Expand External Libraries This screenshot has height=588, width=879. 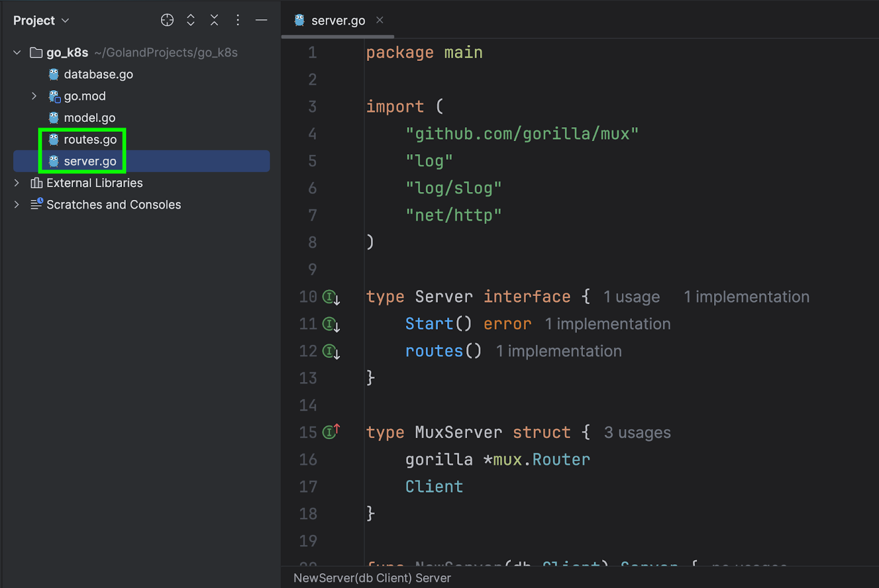16,183
